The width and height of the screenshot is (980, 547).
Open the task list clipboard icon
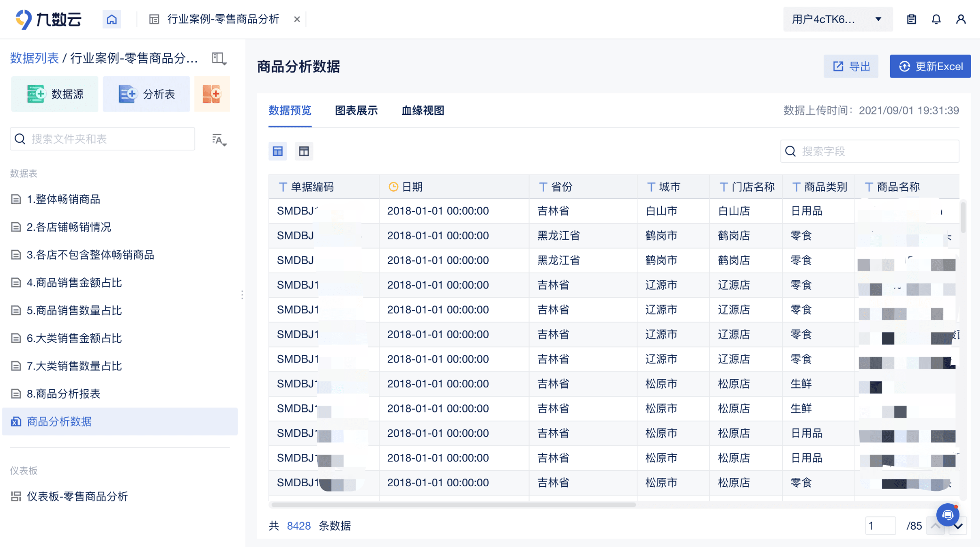[x=912, y=19]
